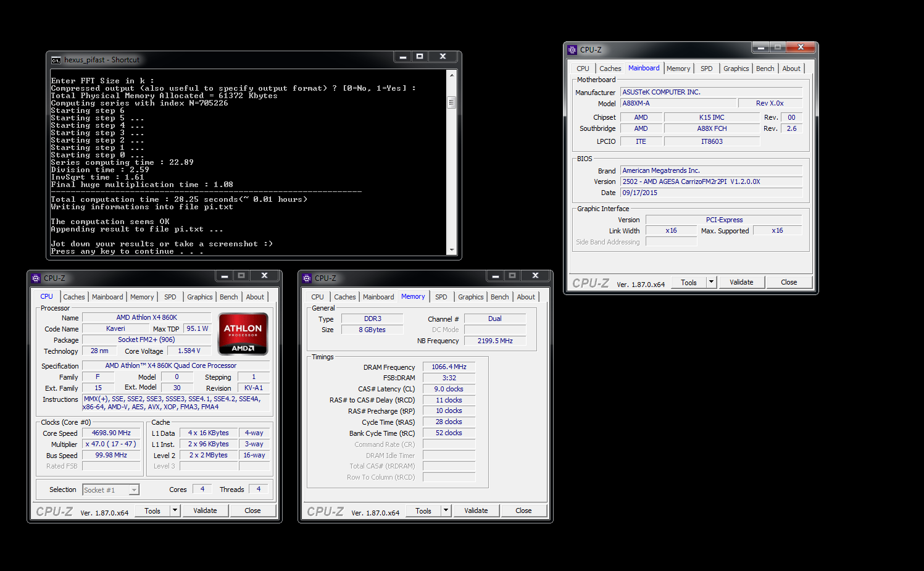Minimize the hexus_pifast console window
Image resolution: width=924 pixels, height=571 pixels.
pyautogui.click(x=402, y=57)
